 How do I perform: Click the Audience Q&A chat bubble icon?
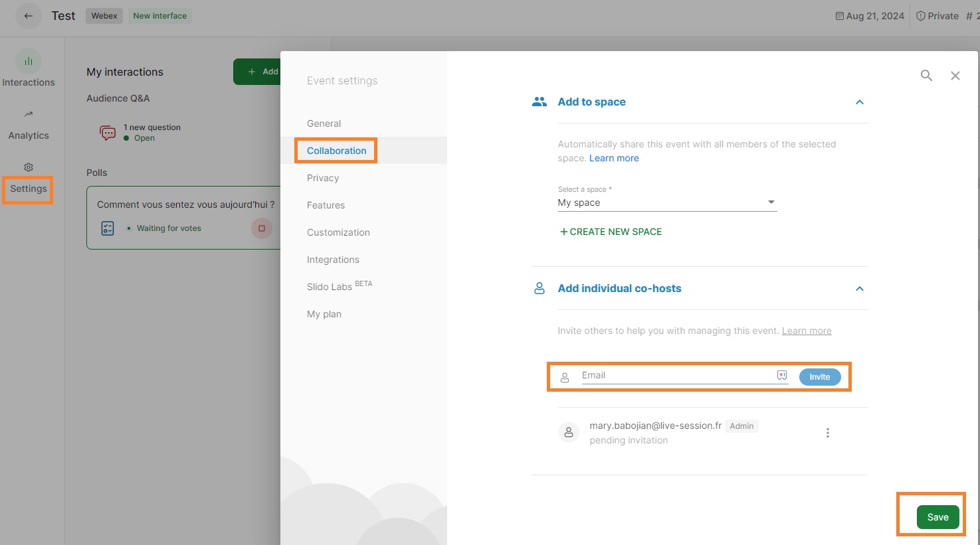click(x=108, y=133)
